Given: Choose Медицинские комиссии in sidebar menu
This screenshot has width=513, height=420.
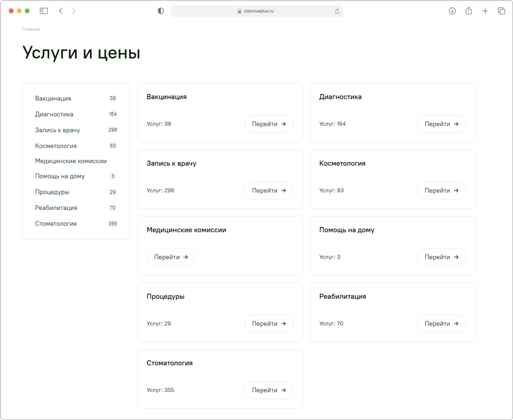Looking at the screenshot, I should (x=71, y=161).
